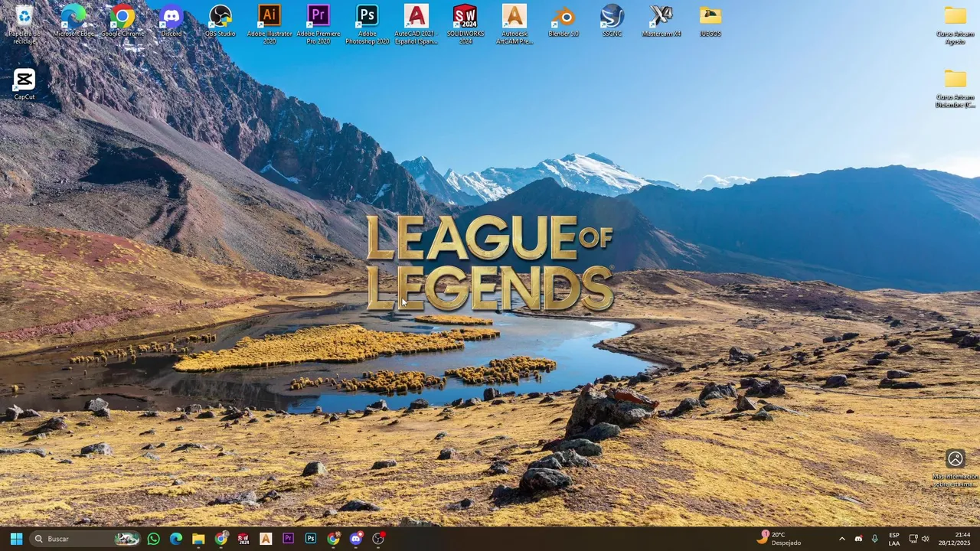
Task: Click the Buscar search box in taskbar
Action: (86, 539)
